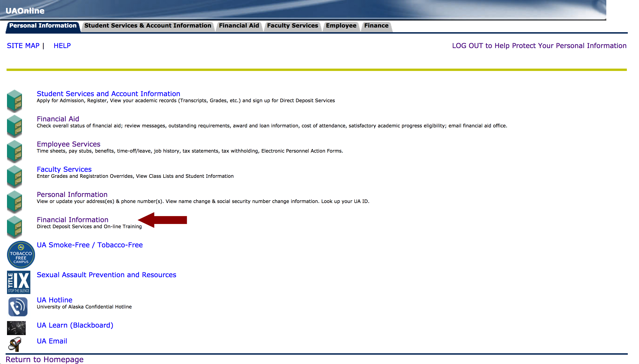Open Sexual Assault Prevention and Resources link

[106, 274]
